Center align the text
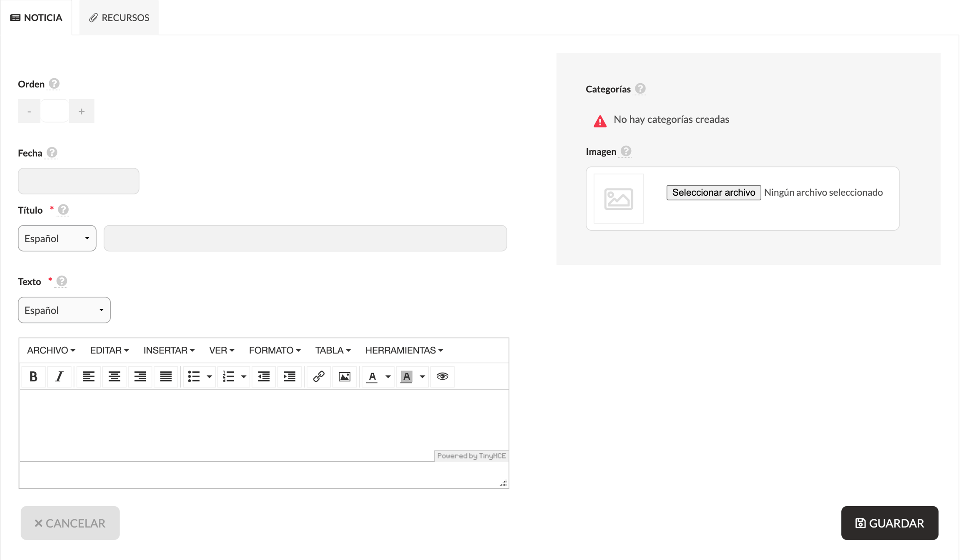This screenshot has height=560, width=960. click(114, 376)
